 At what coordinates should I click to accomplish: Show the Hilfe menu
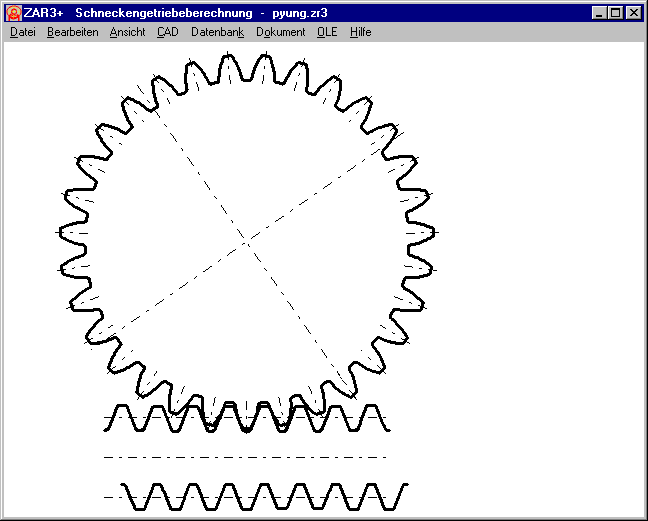(360, 32)
